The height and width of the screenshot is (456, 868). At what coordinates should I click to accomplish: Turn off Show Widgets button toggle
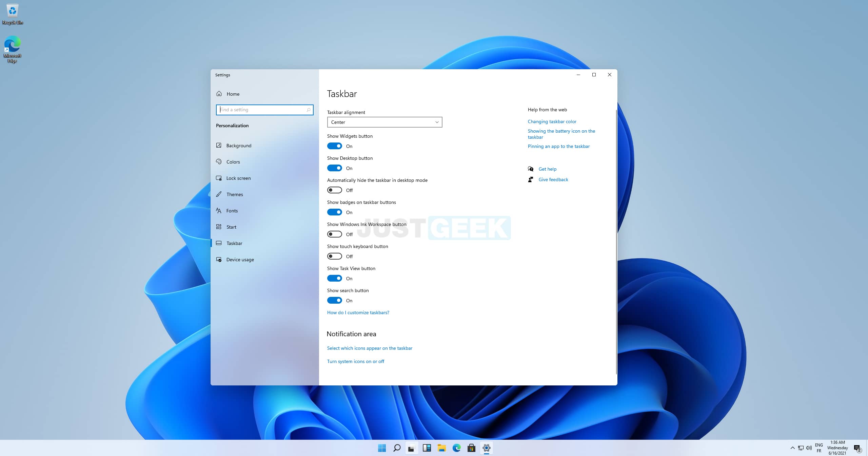[x=334, y=146]
